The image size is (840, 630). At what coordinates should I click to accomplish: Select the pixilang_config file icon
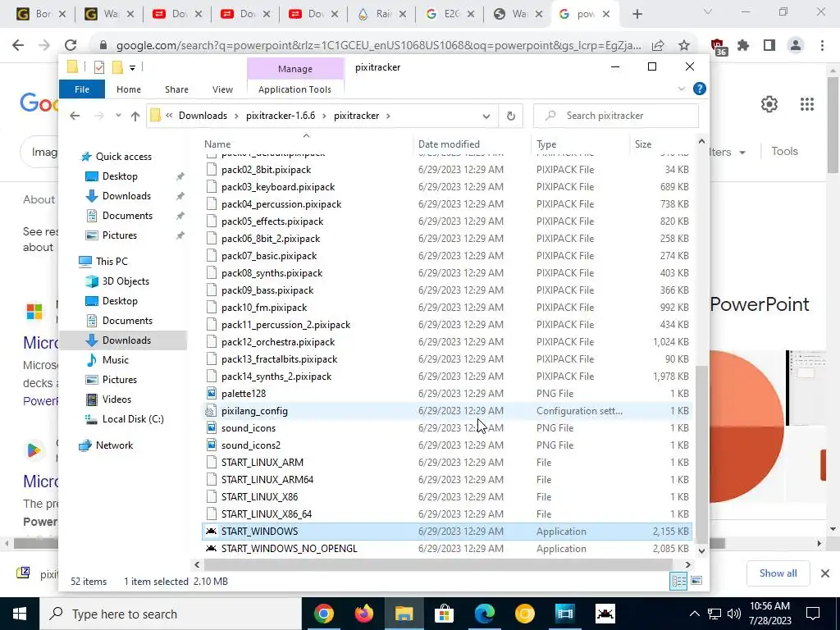click(x=212, y=411)
